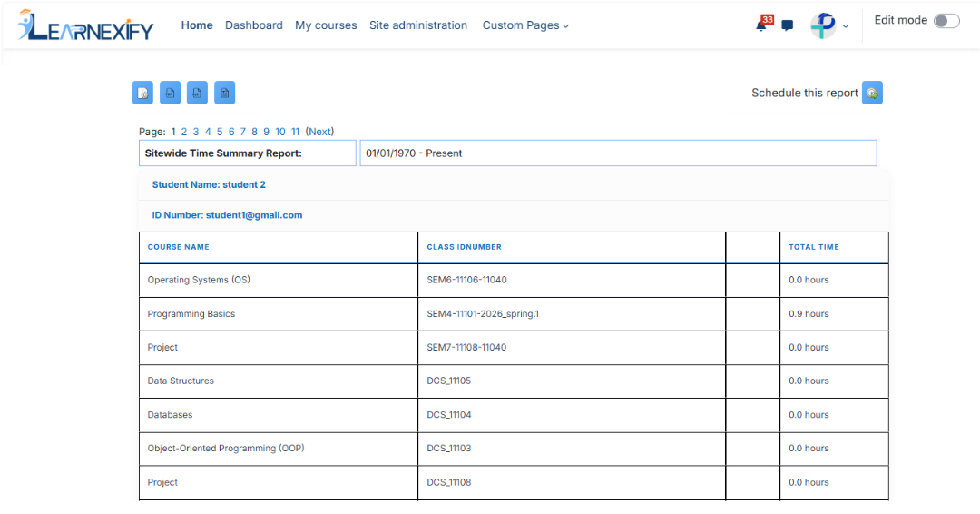Click the table-file export icon

[224, 93]
